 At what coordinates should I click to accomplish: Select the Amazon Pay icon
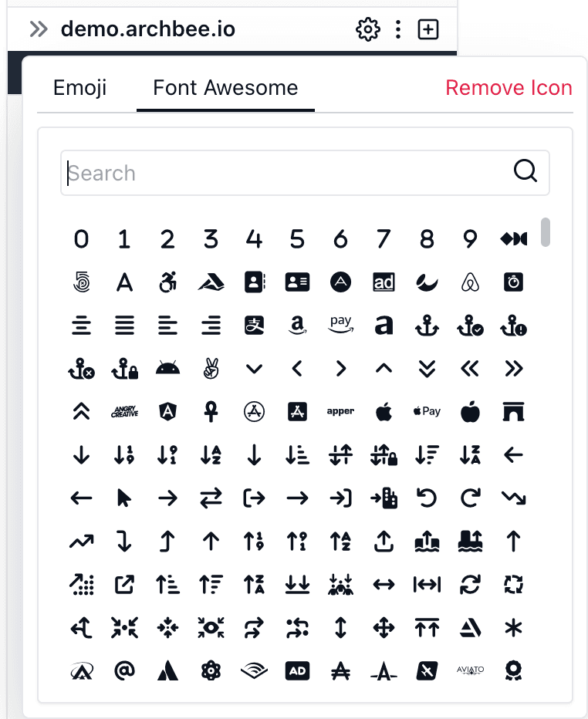341,324
